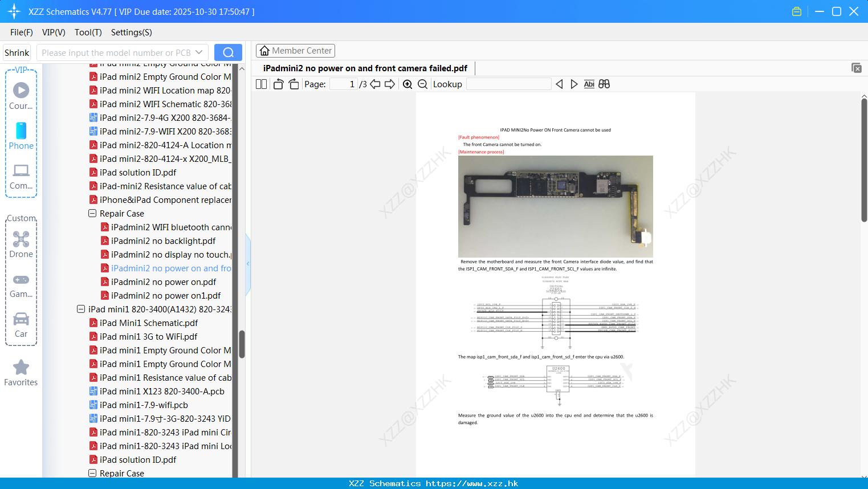Click the model number search field
Screen dimensions: 868x489
(116, 52)
